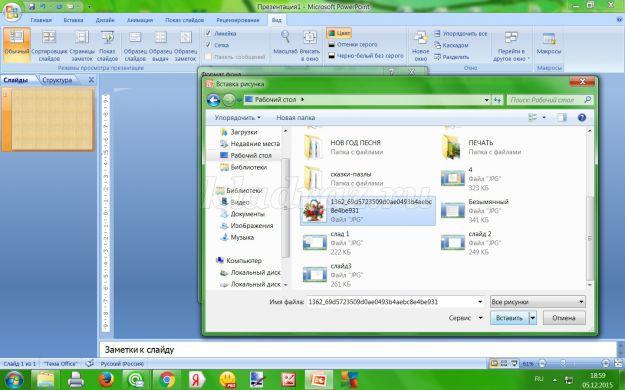Open Образец выдач master view

coord(160,45)
